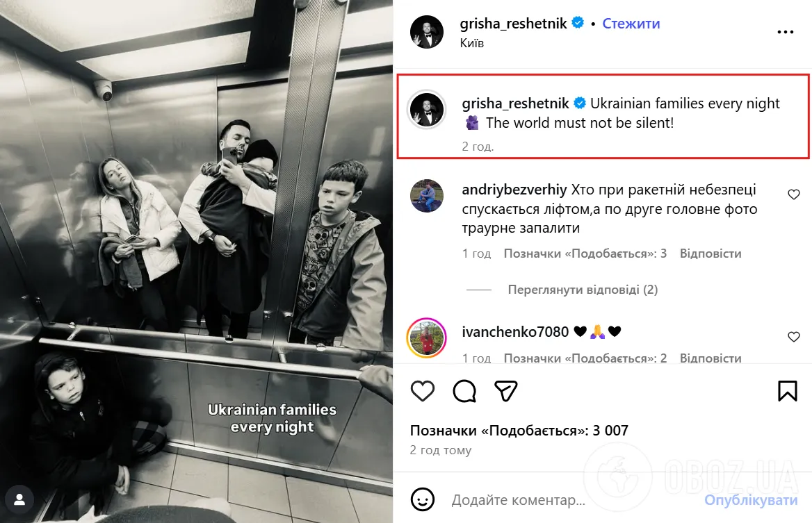
Task: Open the three-dot more options menu
Action: click(x=785, y=32)
